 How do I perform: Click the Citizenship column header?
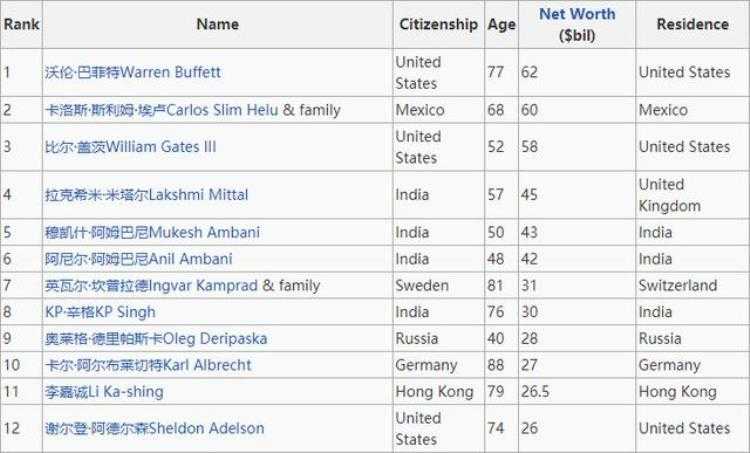point(438,24)
